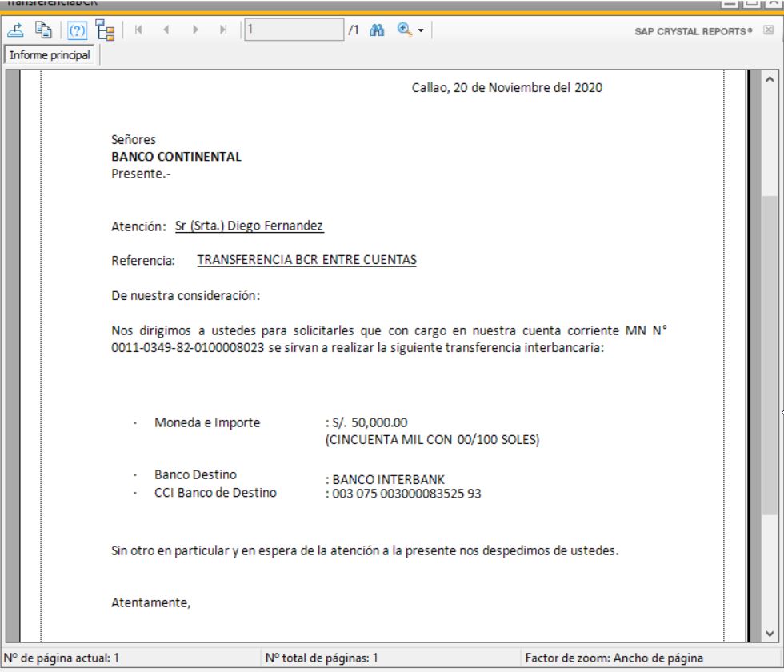Click the Copy icon in the toolbar
Viewport: 784px width, 672px height.
point(43,30)
